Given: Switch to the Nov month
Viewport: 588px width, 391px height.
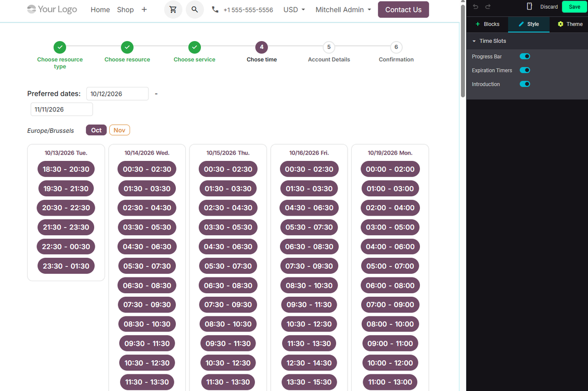Looking at the screenshot, I should (x=119, y=130).
